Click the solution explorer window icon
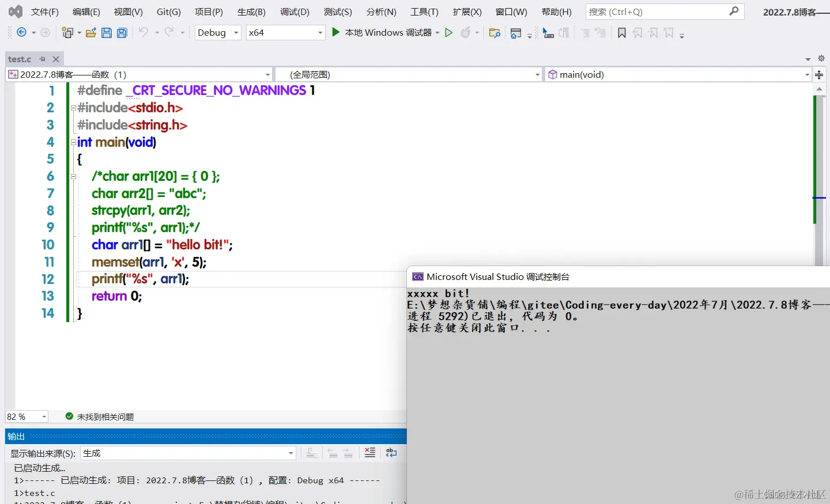830x504 pixels. point(516,33)
